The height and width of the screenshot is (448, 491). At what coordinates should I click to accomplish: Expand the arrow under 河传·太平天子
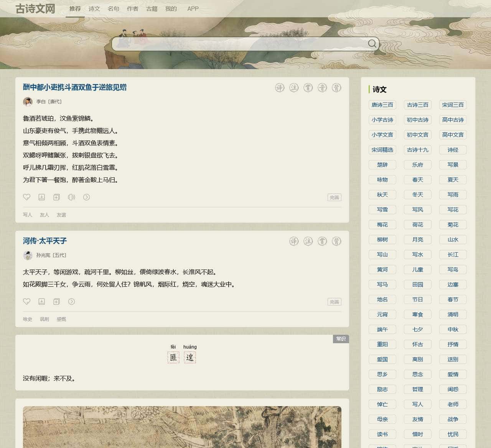click(72, 302)
